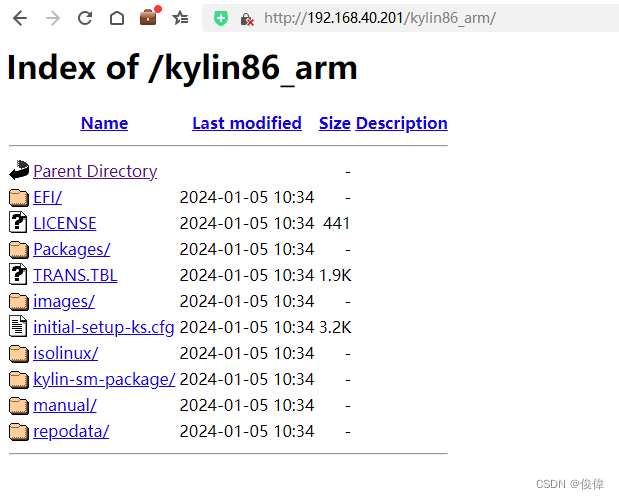The width and height of the screenshot is (619, 499).
Task: Open the images/ directory link
Action: click(x=64, y=302)
